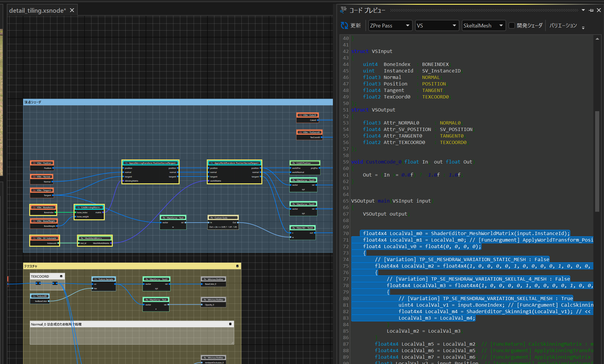Open the code preview panel options arrow
The height and width of the screenshot is (364, 604).
point(583,10)
